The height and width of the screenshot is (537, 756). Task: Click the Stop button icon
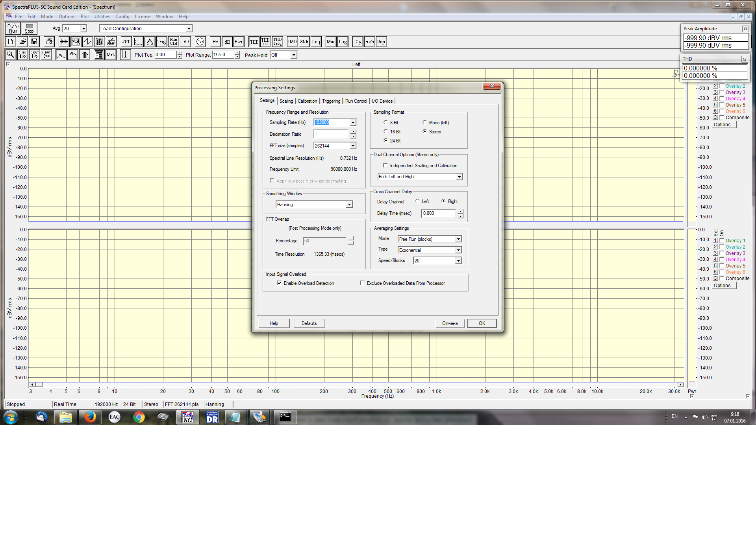point(30,28)
